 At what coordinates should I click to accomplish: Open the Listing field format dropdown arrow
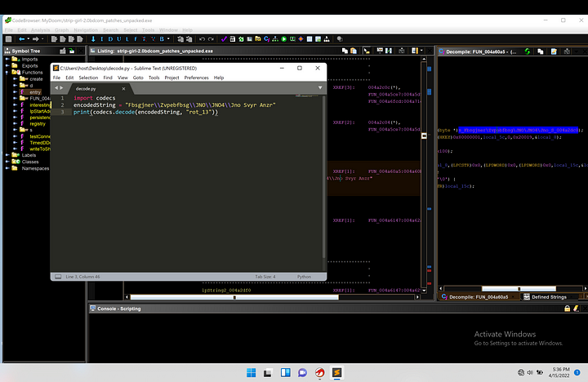421,51
